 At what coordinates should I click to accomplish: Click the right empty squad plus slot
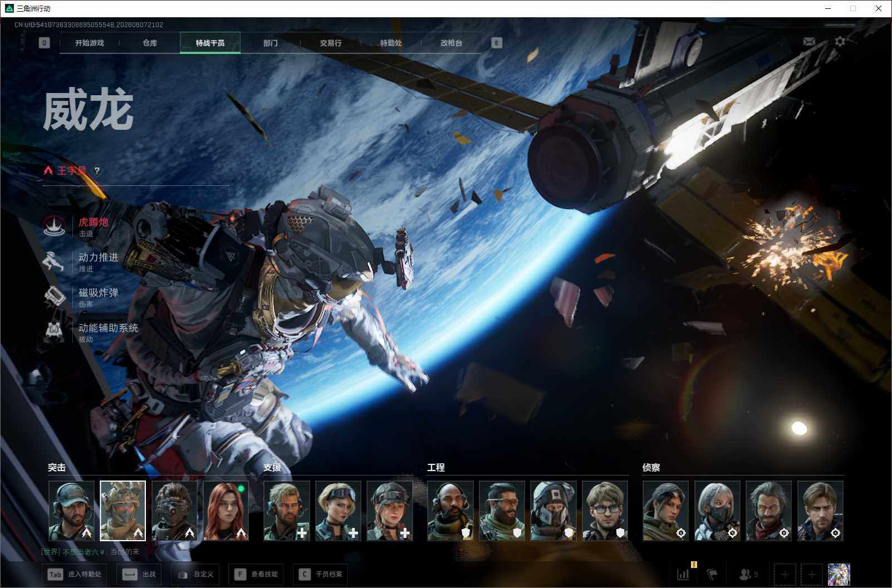812,574
